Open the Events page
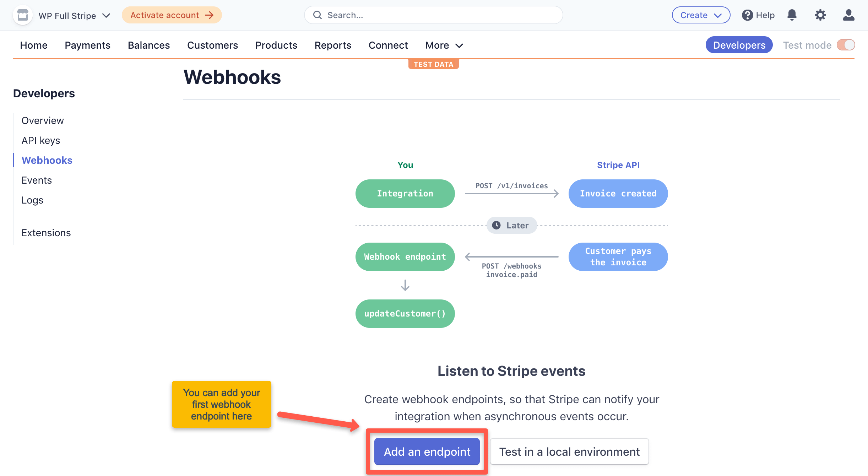The image size is (868, 476). pyautogui.click(x=37, y=180)
